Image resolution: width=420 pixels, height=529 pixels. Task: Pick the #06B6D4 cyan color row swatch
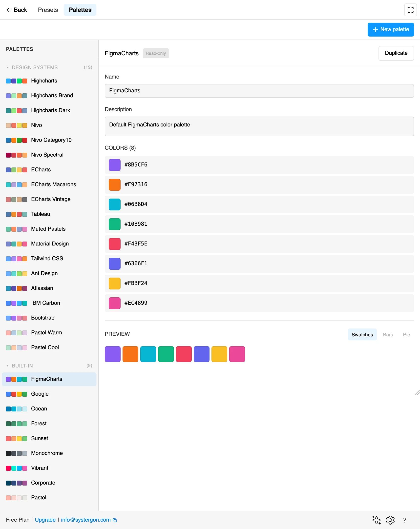[x=115, y=204]
